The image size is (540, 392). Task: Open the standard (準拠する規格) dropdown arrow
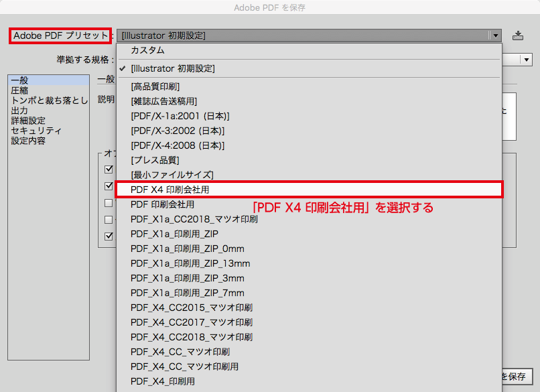click(x=526, y=60)
